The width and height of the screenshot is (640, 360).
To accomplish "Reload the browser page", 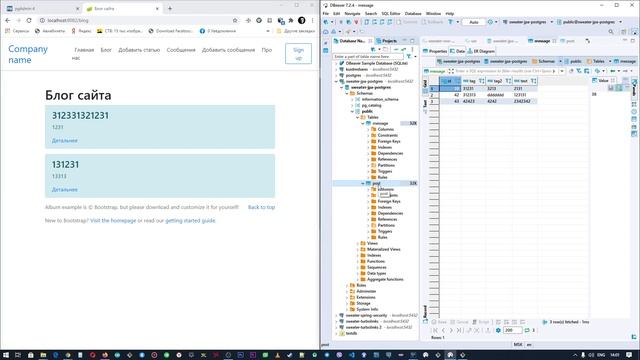I will (29, 20).
